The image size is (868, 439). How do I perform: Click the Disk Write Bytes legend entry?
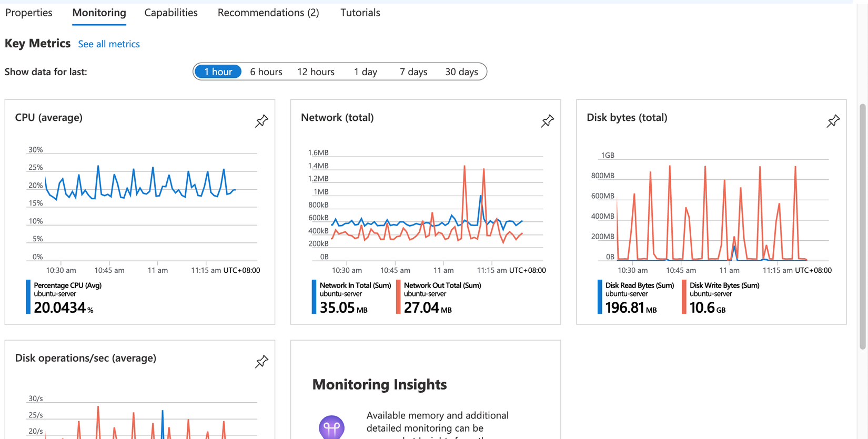pyautogui.click(x=724, y=285)
